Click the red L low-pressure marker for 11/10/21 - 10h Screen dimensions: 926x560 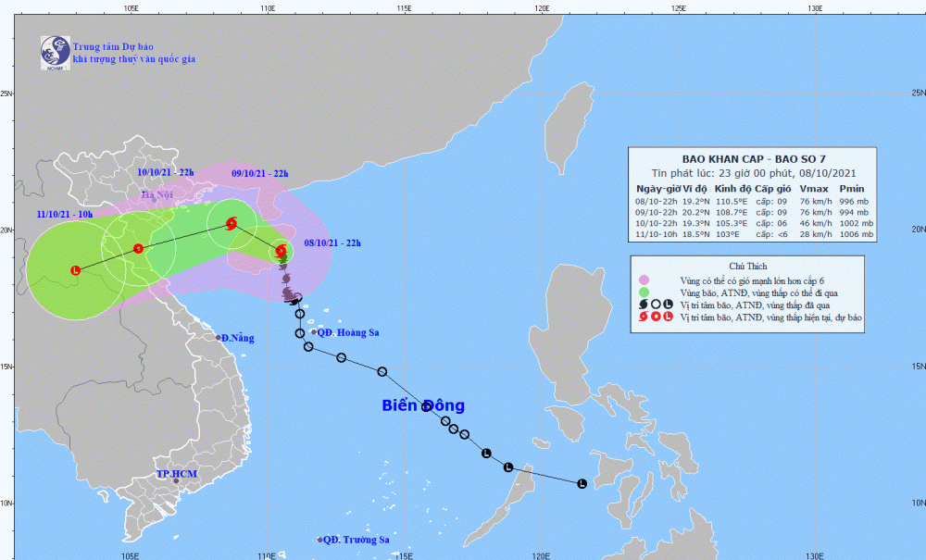click(x=76, y=270)
